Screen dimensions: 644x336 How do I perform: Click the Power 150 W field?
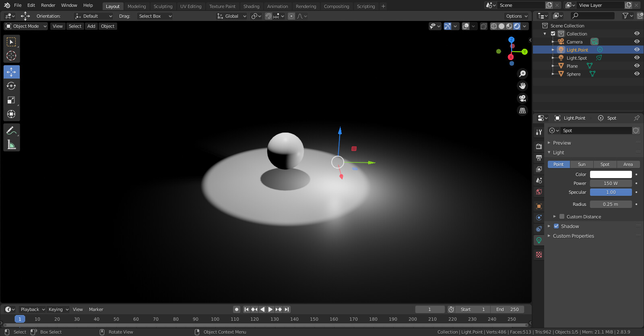(611, 183)
